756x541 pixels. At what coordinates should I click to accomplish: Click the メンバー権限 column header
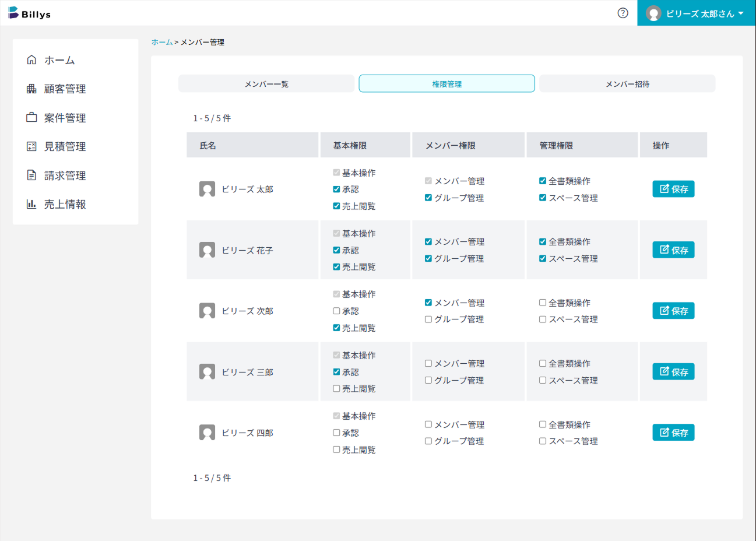[468, 145]
